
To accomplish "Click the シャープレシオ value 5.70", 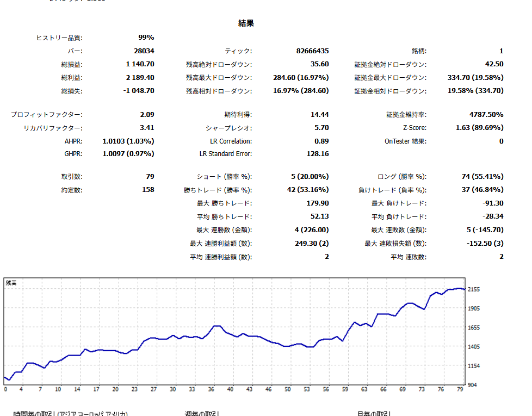I will coord(321,128).
